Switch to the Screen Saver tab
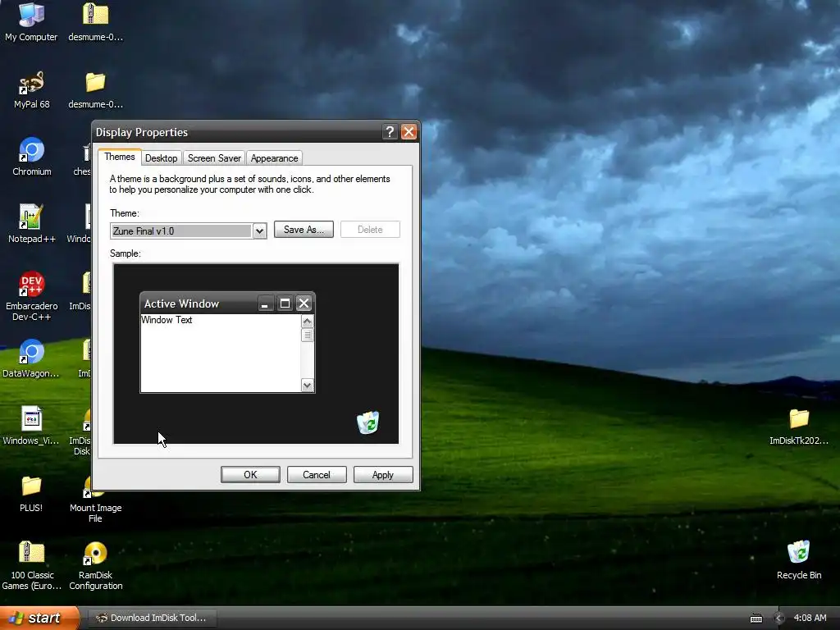840x630 pixels. [214, 158]
